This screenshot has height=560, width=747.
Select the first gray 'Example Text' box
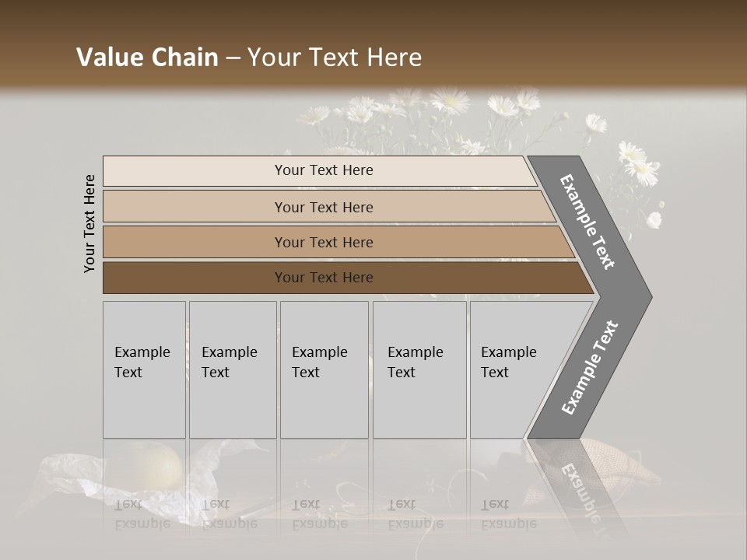(145, 369)
